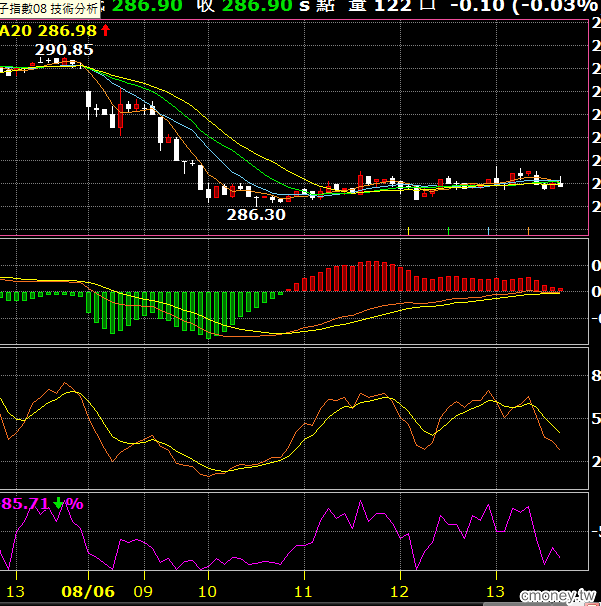Click the yellow tick marker at price chart bottom
The image size is (601, 606).
point(408,231)
